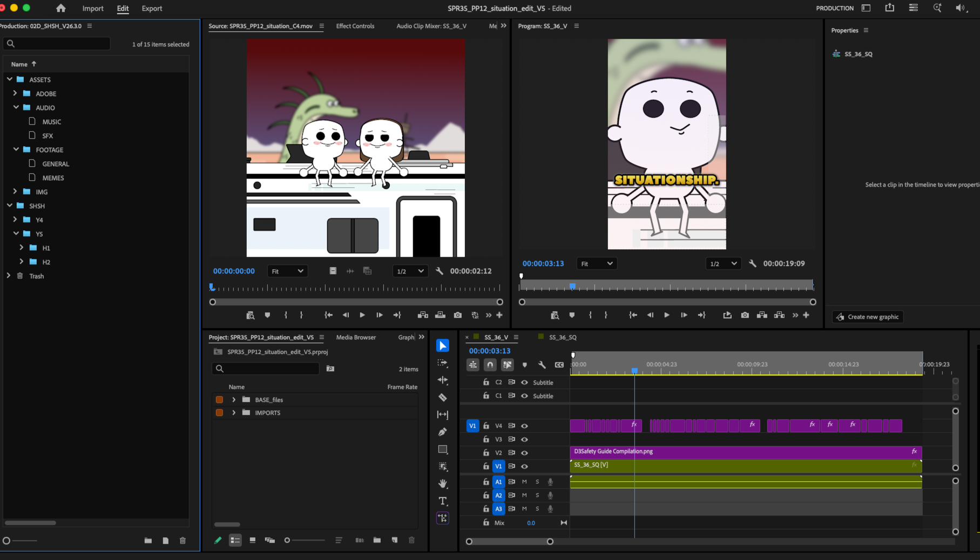980x560 pixels.
Task: Switch to the Export workspace tab
Action: coord(152,8)
